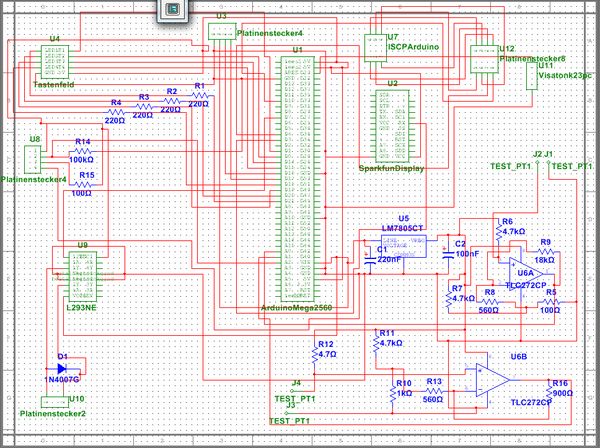The height and width of the screenshot is (448, 600).
Task: Select resistor R12 labeled 4.7Ω
Action: click(311, 352)
